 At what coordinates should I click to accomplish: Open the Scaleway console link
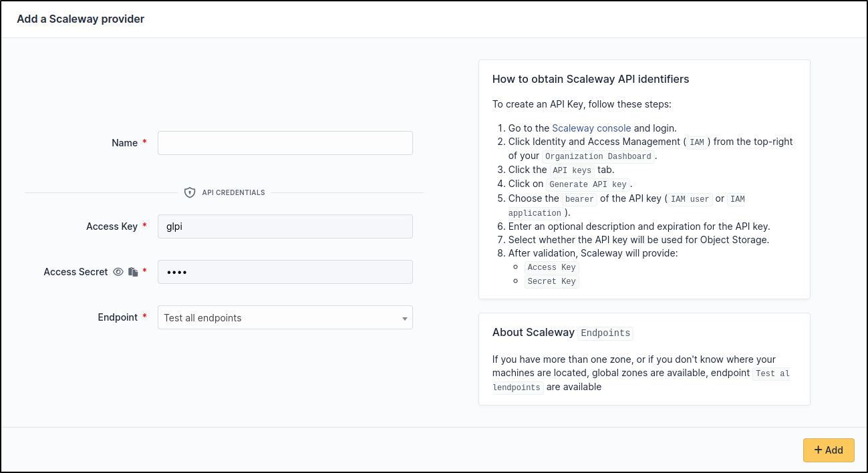click(x=591, y=128)
